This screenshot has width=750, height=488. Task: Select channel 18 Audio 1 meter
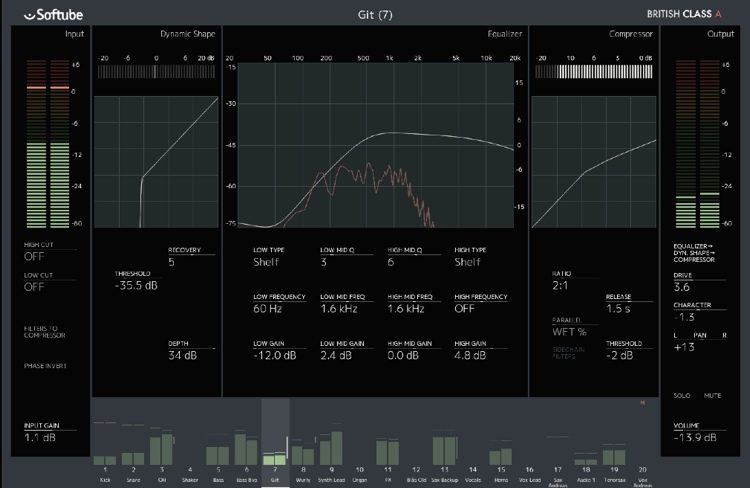point(586,462)
